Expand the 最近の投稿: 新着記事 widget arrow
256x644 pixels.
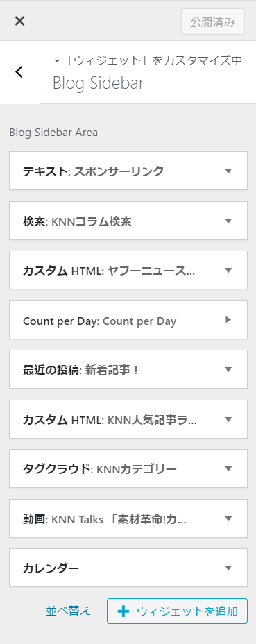(229, 370)
